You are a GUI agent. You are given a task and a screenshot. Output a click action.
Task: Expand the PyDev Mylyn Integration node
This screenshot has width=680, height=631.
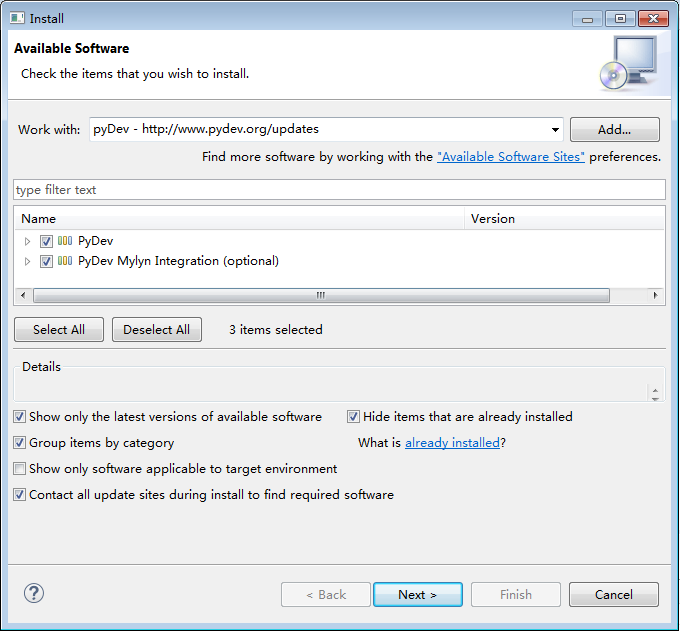tap(27, 261)
